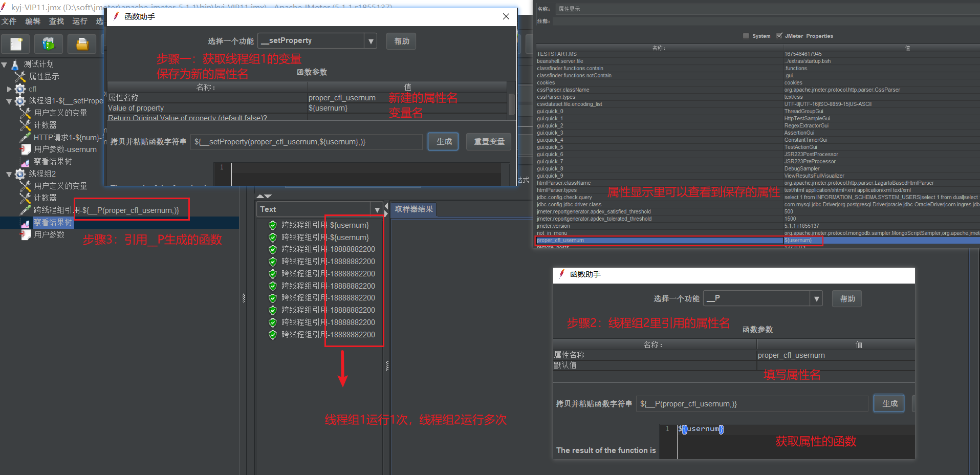
Task: Click 生成 in the __setProperty dialog
Action: coord(444,141)
